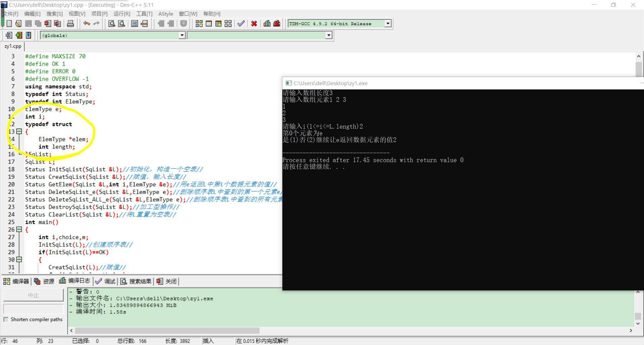The width and height of the screenshot is (644, 345).
Task: Click the Indent icon in the toolbar
Action: pyautogui.click(x=161, y=23)
